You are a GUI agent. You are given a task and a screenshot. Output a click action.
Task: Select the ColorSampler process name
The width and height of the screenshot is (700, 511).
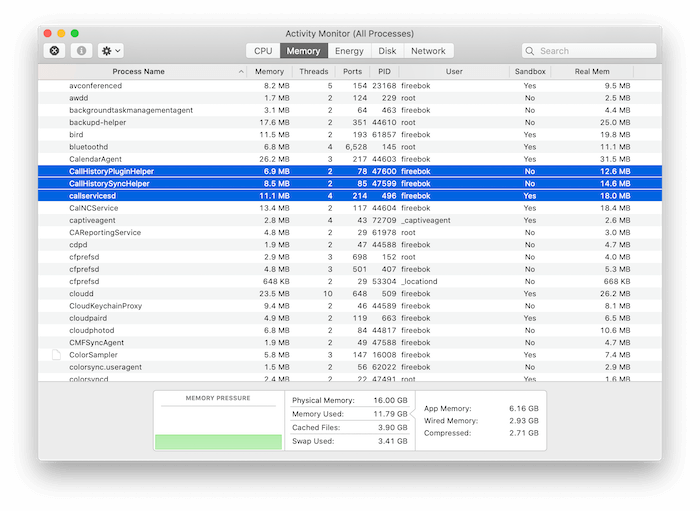[x=93, y=355]
